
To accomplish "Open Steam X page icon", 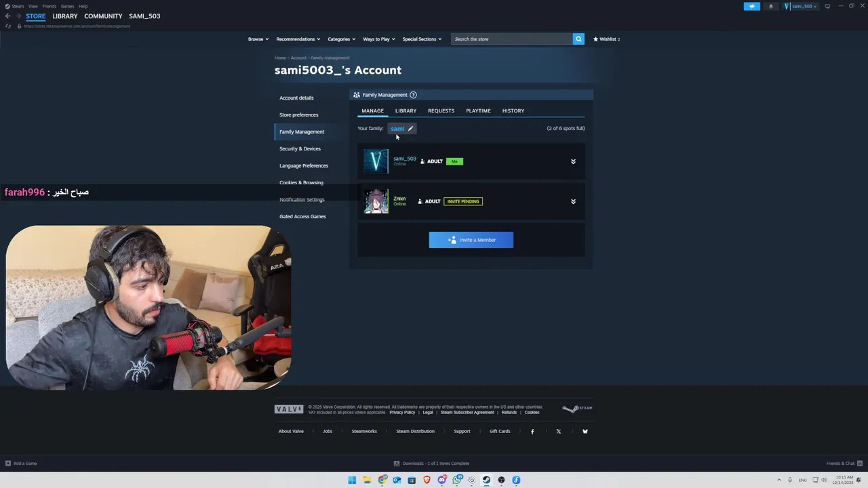I will coord(559,431).
